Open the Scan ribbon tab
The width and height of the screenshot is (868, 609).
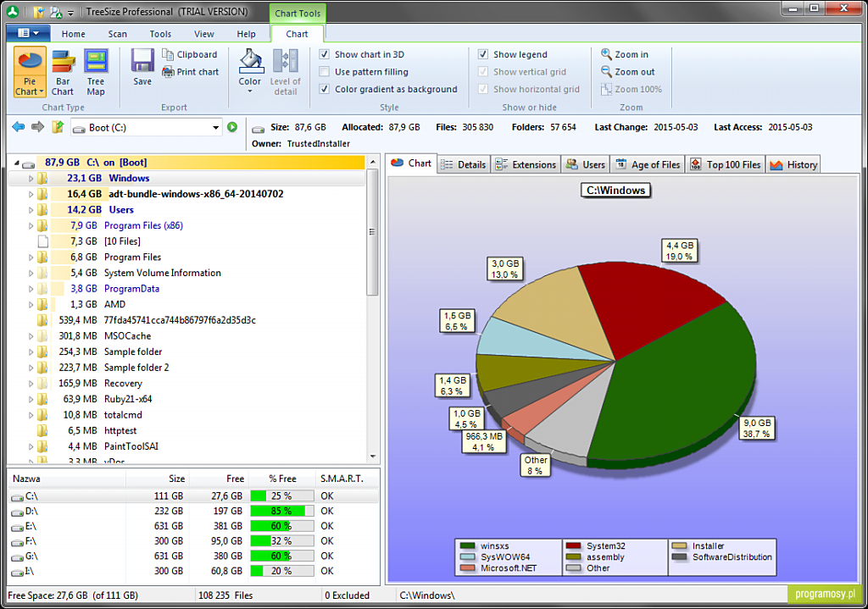(117, 34)
